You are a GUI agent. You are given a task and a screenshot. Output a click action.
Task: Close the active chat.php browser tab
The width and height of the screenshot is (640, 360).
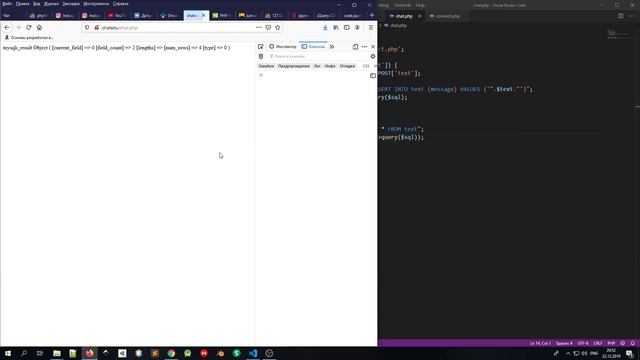pyautogui.click(x=204, y=16)
